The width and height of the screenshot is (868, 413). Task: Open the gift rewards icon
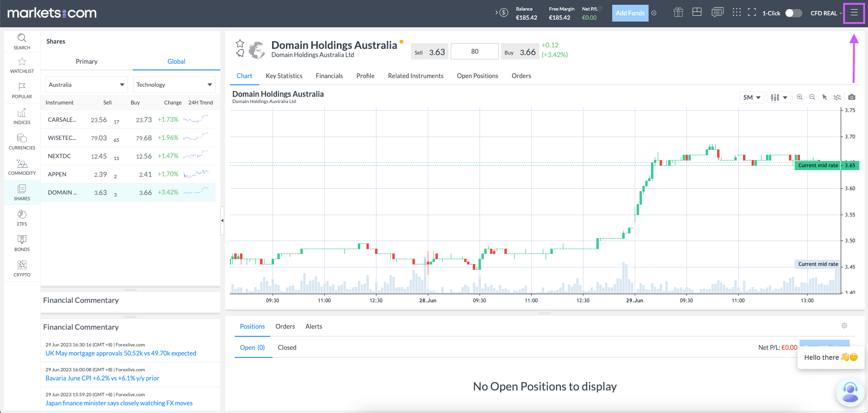[678, 12]
